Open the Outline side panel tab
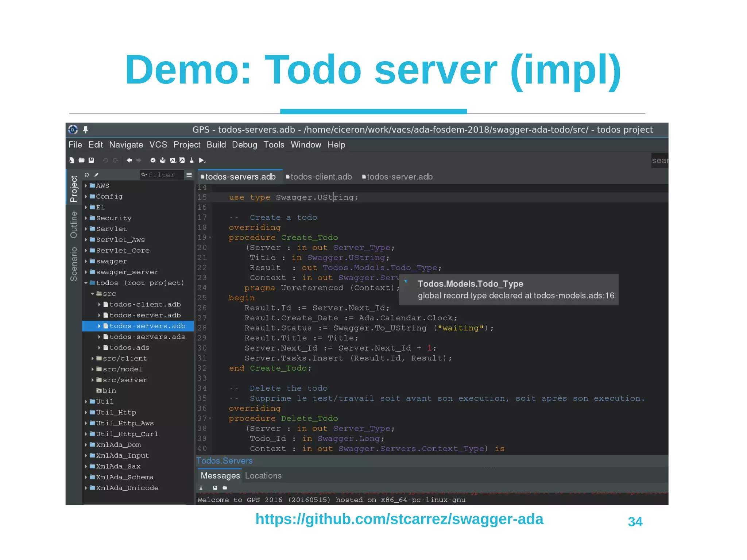This screenshot has height=560, width=747. pyautogui.click(x=74, y=225)
